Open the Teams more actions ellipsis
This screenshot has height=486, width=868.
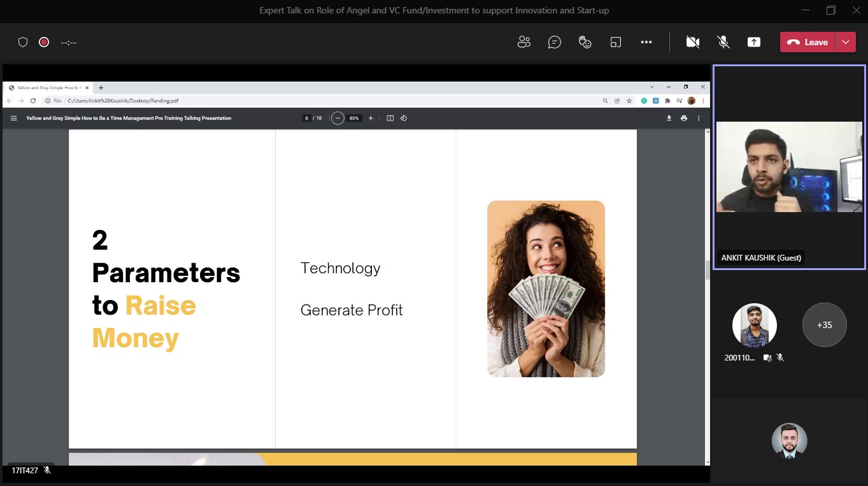coord(646,42)
